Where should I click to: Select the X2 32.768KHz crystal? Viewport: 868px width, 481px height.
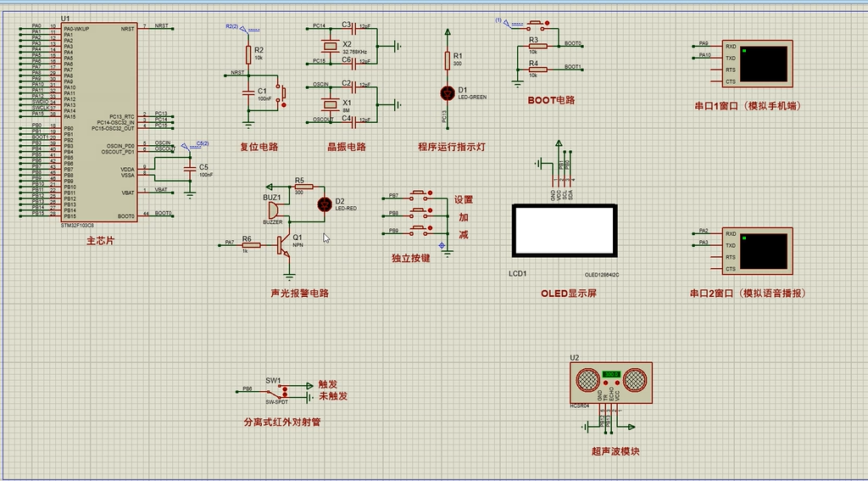(330, 46)
